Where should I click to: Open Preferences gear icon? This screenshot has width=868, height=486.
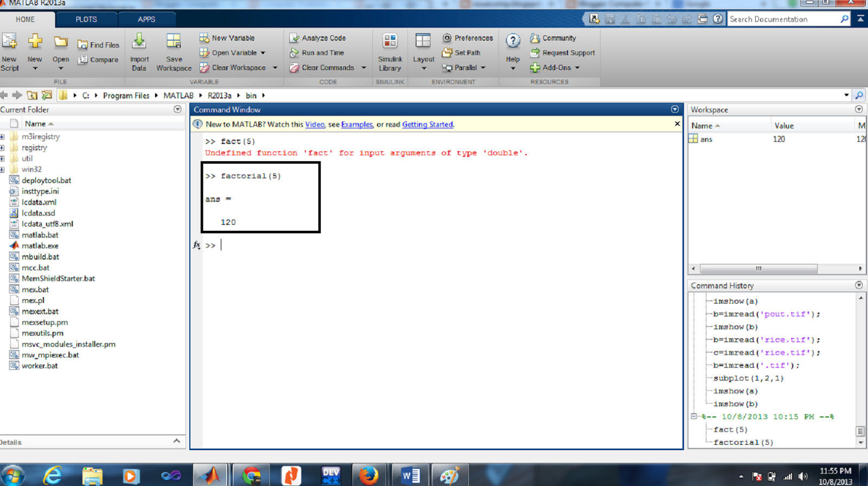[447, 38]
